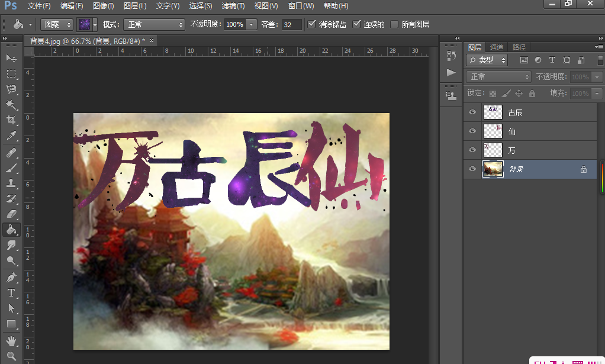Screen dimensions: 605x364
Task: Expand the options bar opacity dropdown arrow
Action: pos(251,25)
